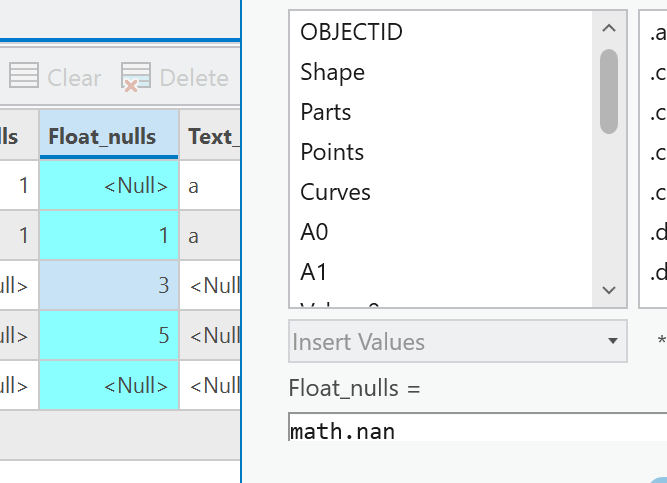Click the Clear selection icon
This screenshot has height=483, width=667.
click(x=24, y=77)
